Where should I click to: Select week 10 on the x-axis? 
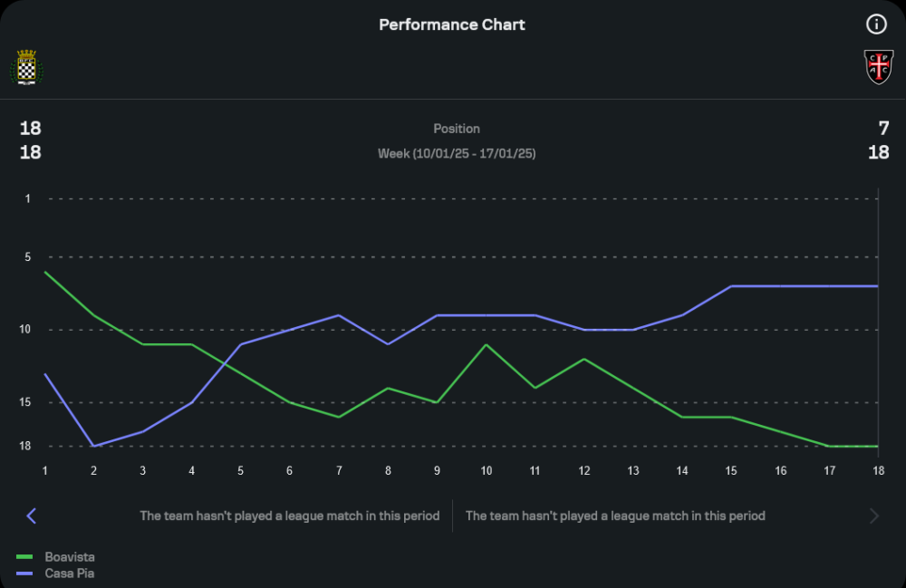(487, 470)
